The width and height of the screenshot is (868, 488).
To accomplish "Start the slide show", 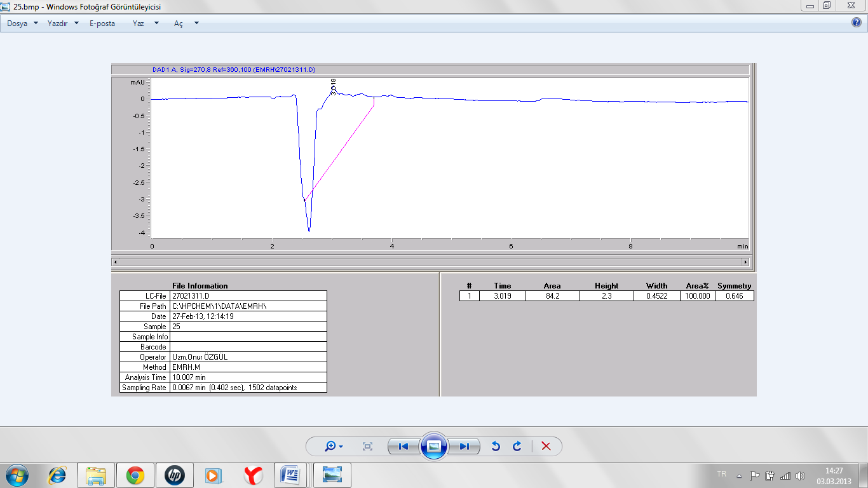I will (x=434, y=447).
